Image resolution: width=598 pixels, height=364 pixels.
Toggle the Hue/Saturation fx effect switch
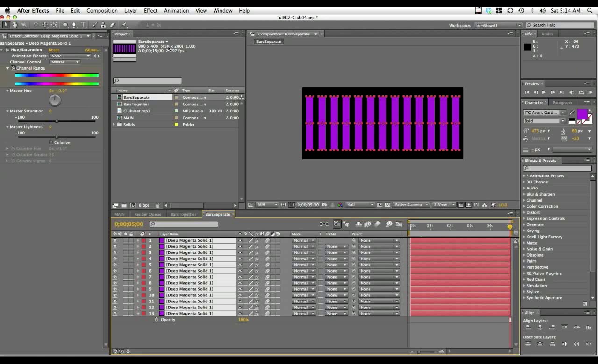pos(7,50)
